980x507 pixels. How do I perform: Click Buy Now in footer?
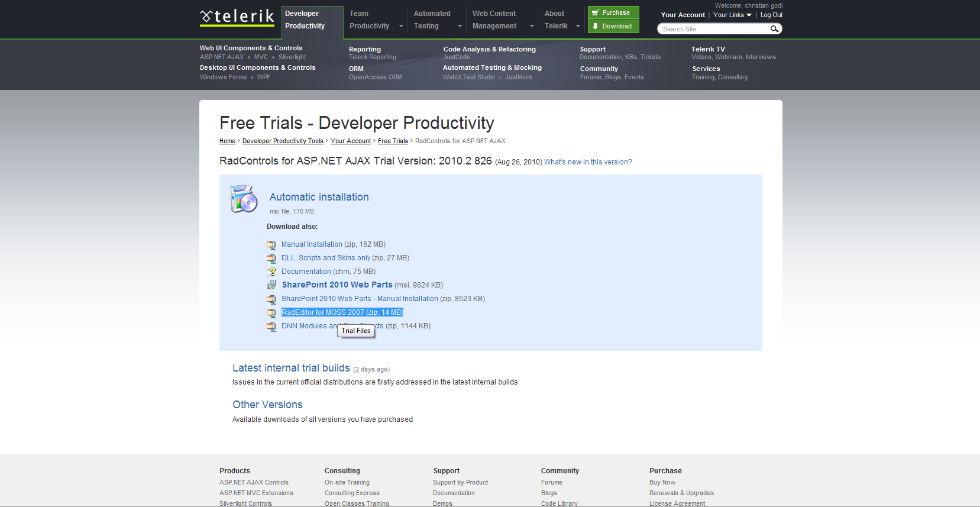click(662, 482)
